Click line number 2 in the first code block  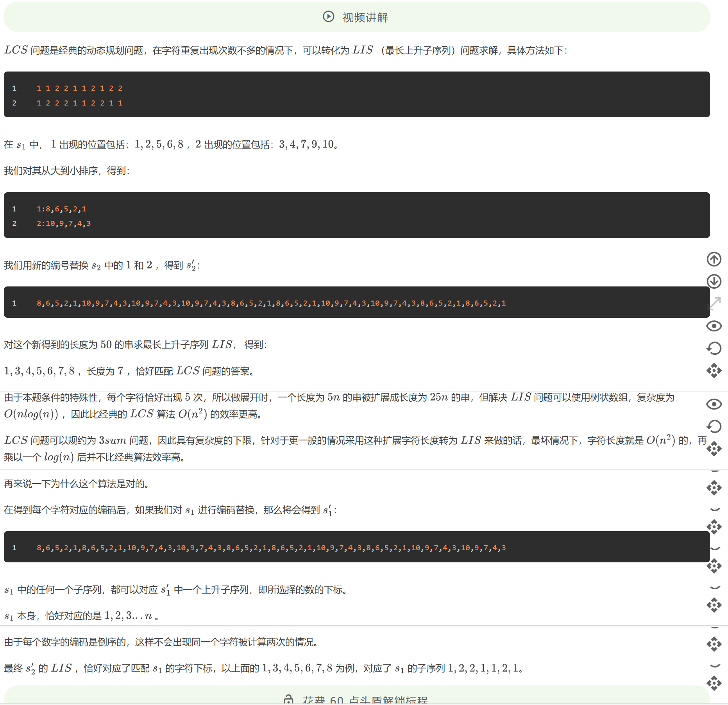14,103
